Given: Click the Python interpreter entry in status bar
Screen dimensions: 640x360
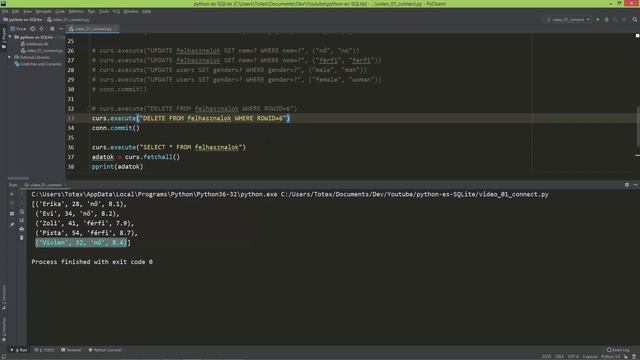Looking at the screenshot, I should 610,357.
